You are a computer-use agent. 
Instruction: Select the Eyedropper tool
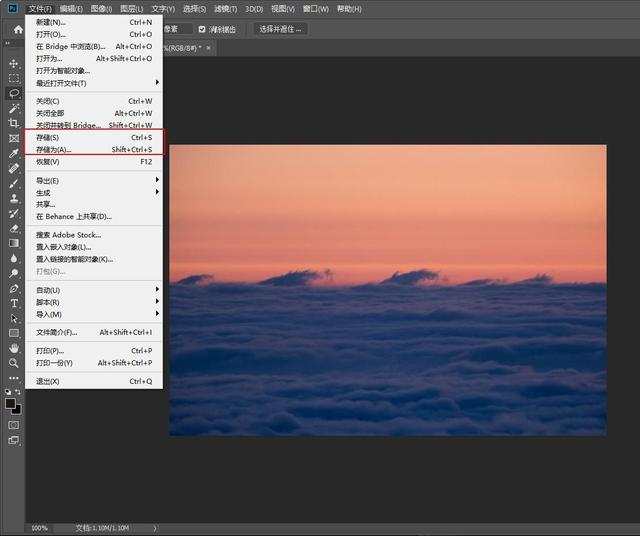[x=13, y=153]
